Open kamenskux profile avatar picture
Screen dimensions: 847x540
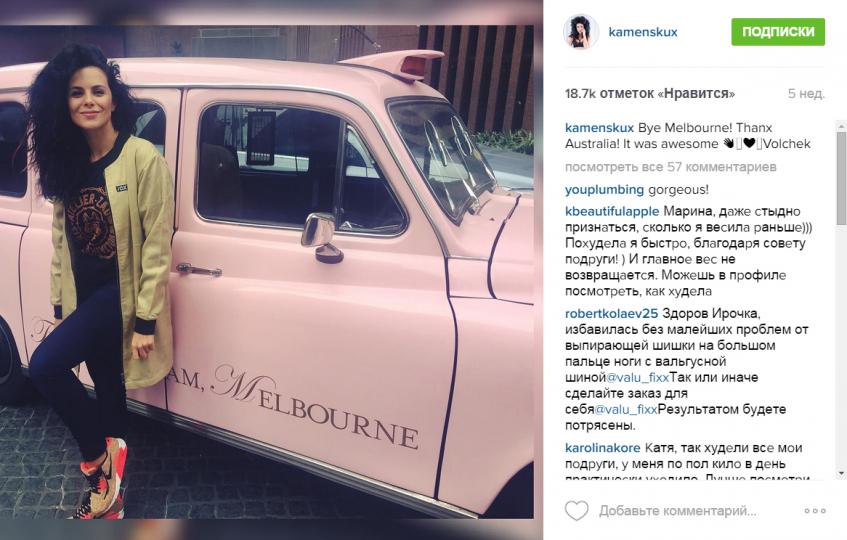(x=581, y=32)
